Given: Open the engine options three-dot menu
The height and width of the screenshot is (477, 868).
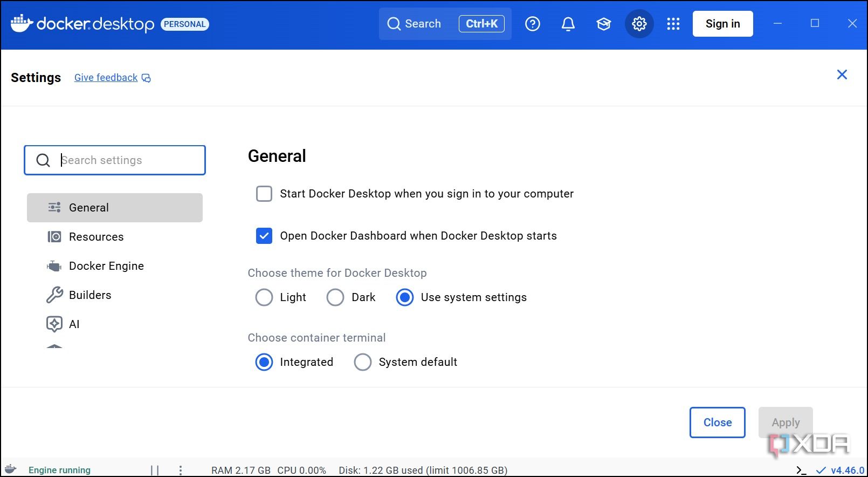Looking at the screenshot, I should pyautogui.click(x=181, y=470).
